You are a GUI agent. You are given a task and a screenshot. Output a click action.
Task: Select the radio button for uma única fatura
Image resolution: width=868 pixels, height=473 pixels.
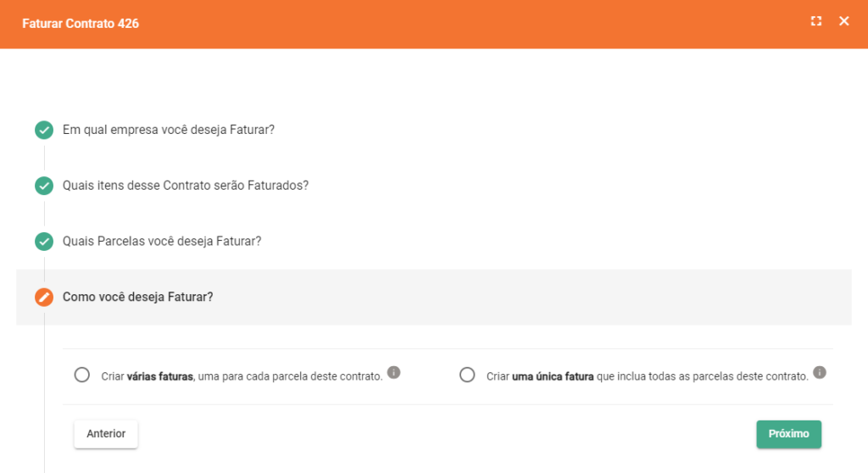pyautogui.click(x=467, y=375)
